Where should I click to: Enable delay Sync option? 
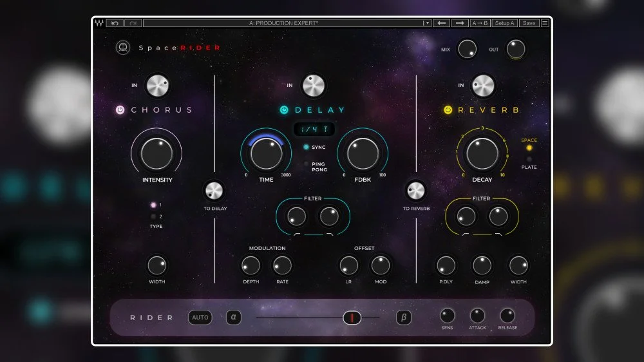(306, 147)
